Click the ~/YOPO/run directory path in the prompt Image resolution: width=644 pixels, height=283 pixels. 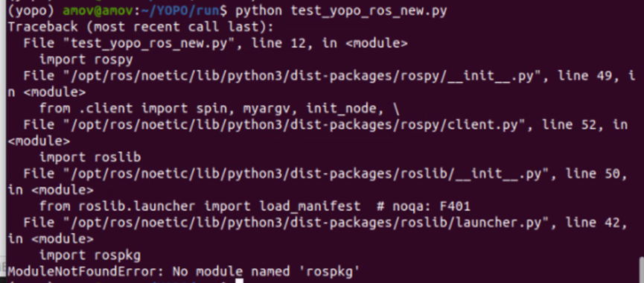180,11
